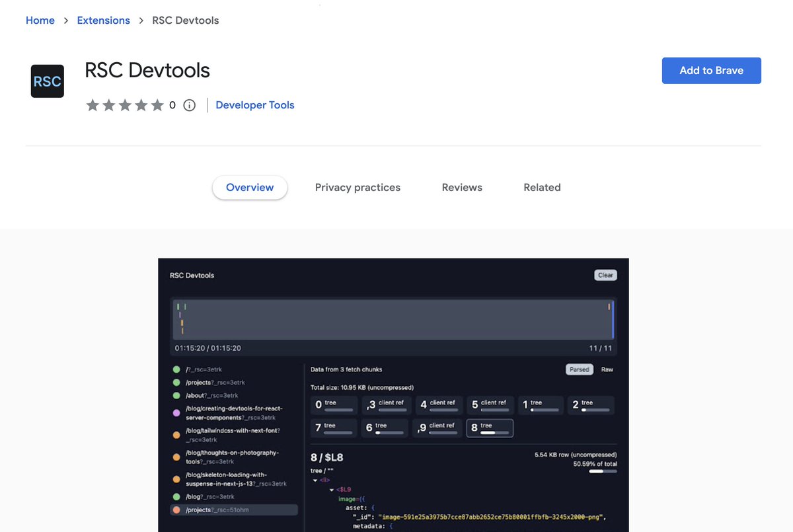
Task: Click the info icon beside the star rating
Action: click(189, 105)
